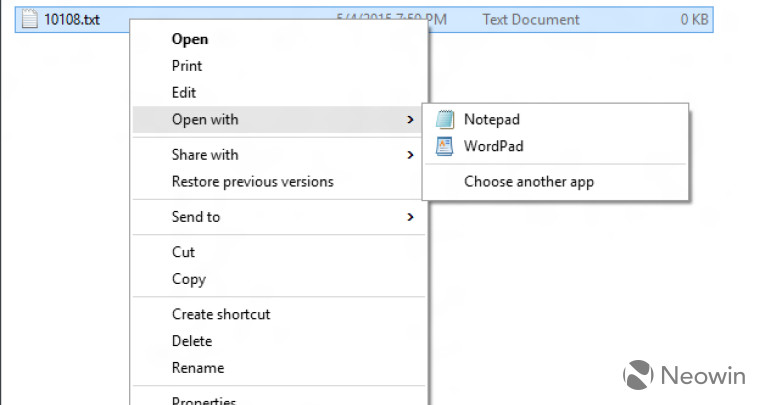The image size is (760, 405).
Task: Select Create shortcut
Action: click(221, 314)
